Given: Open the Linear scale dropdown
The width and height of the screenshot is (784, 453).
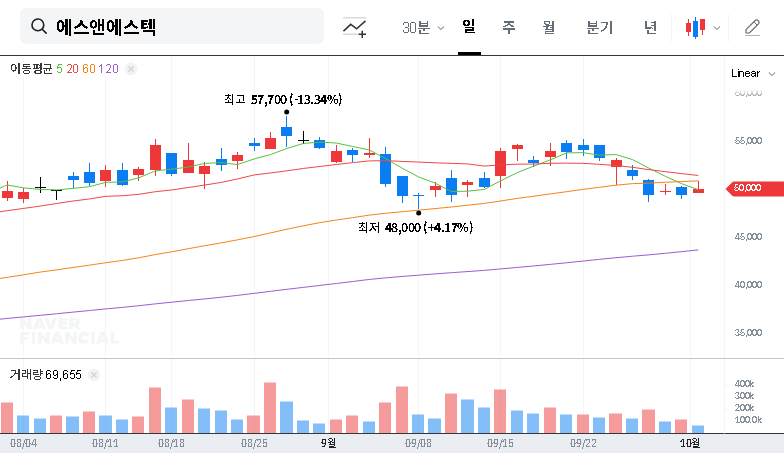Looking at the screenshot, I should pyautogui.click(x=753, y=73).
